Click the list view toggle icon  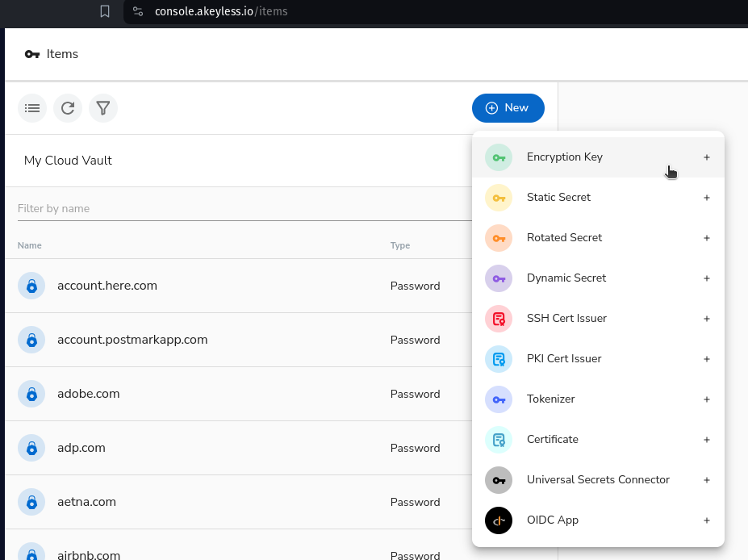[x=32, y=108]
